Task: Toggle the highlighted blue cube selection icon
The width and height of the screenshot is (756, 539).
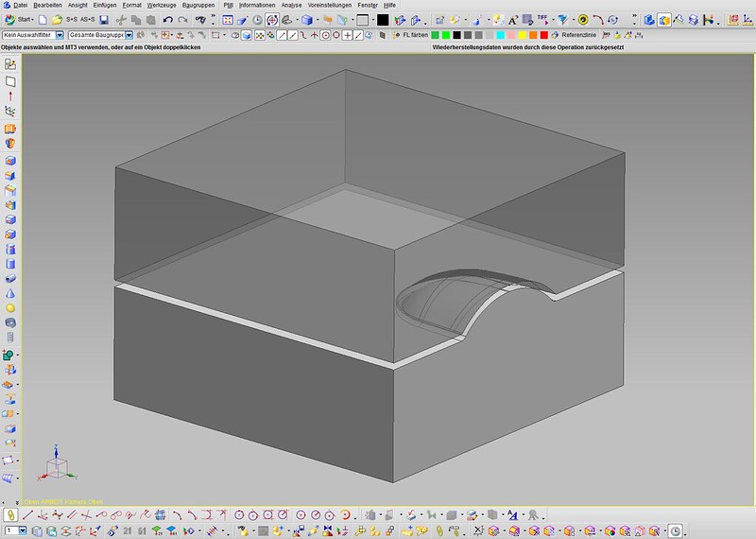Action: 247,35
